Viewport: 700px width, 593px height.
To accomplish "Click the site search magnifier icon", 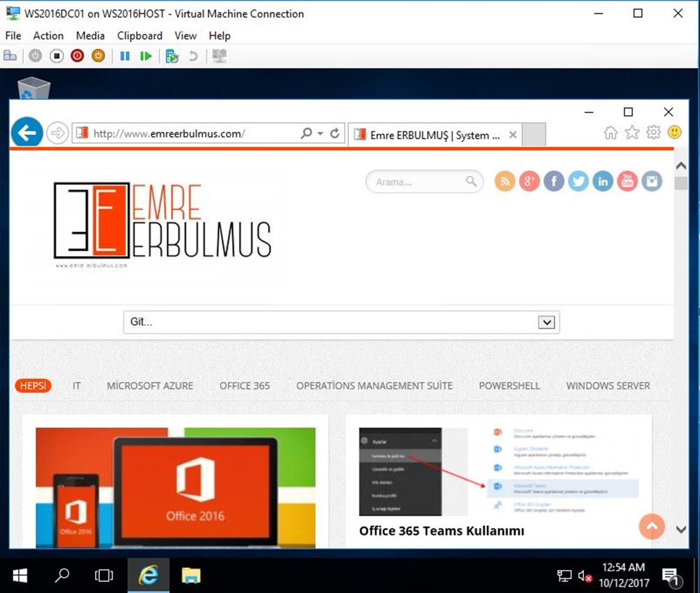I will (x=471, y=181).
